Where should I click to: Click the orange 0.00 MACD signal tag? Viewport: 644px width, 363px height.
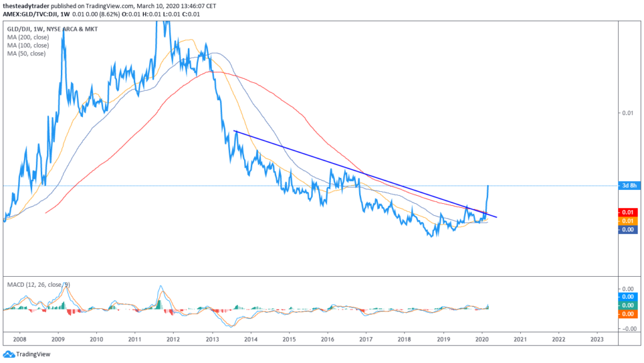628,314
